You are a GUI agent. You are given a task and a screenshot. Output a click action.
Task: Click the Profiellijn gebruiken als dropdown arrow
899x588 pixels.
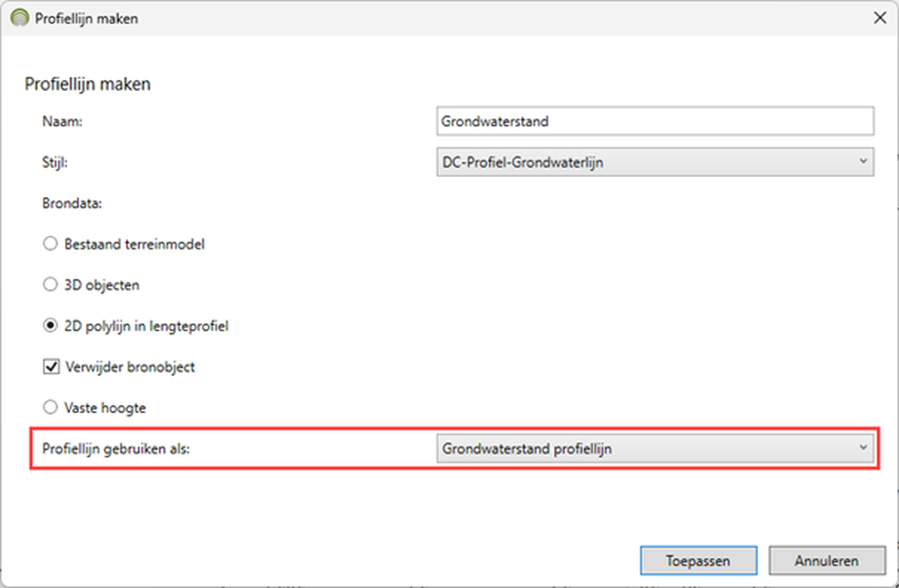(x=863, y=447)
